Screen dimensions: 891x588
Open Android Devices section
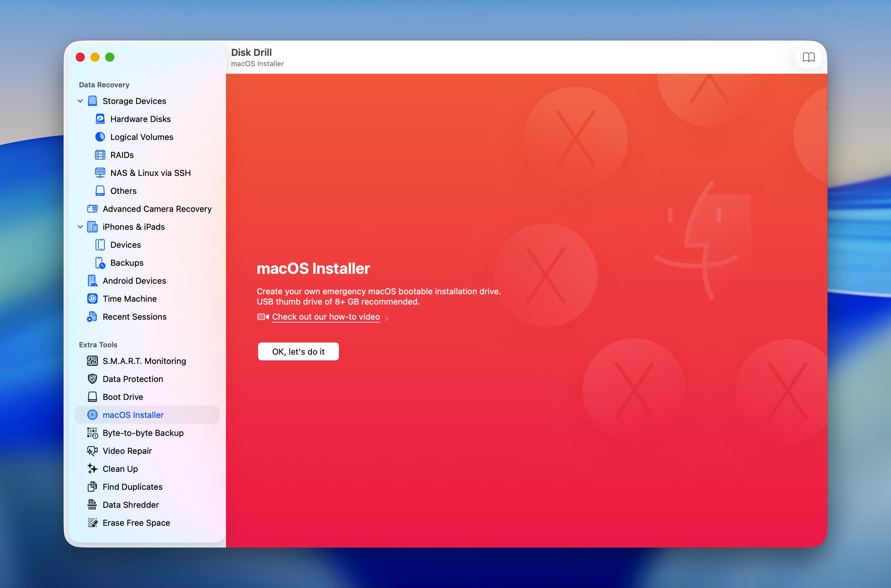coord(147,281)
